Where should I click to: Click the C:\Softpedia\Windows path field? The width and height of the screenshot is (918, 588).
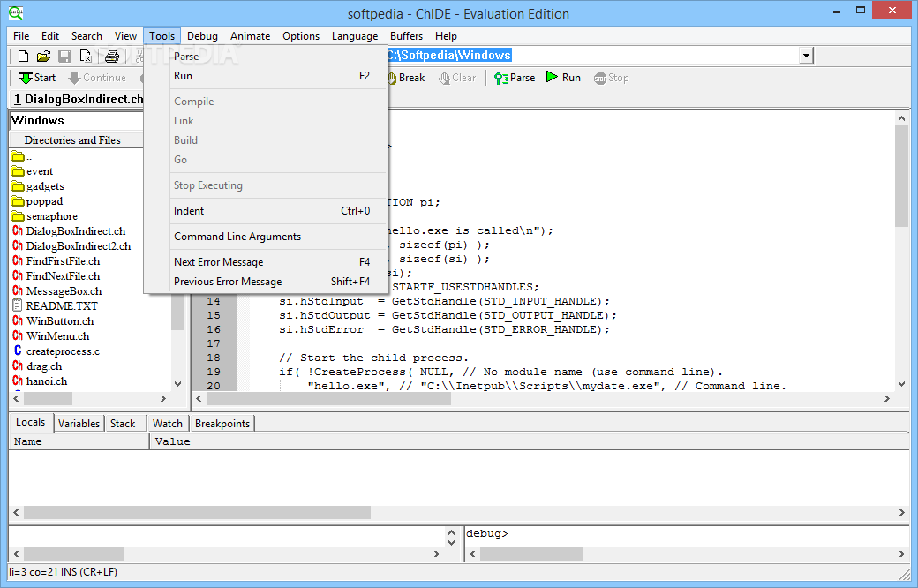(x=593, y=56)
